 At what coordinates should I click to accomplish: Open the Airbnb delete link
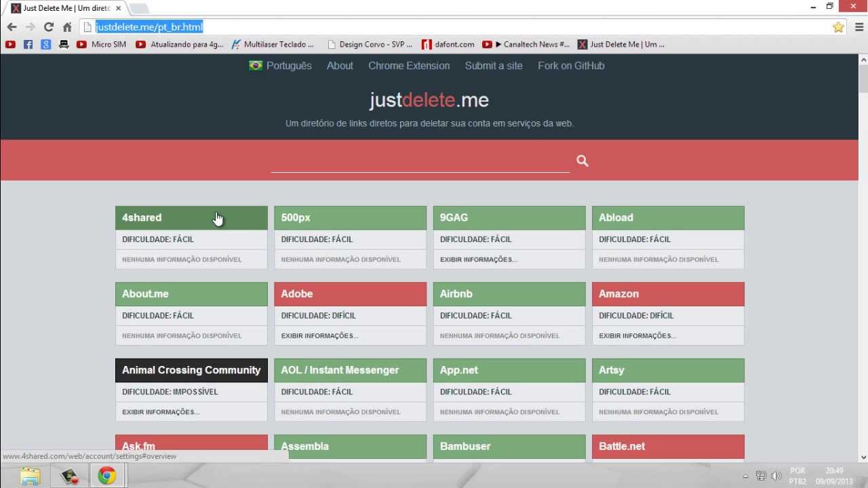pos(509,294)
